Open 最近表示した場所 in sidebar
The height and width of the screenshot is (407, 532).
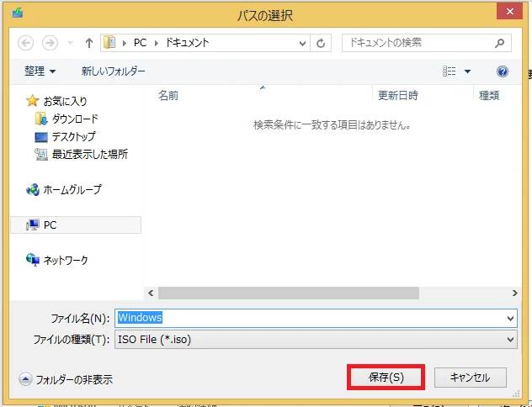pyautogui.click(x=90, y=154)
